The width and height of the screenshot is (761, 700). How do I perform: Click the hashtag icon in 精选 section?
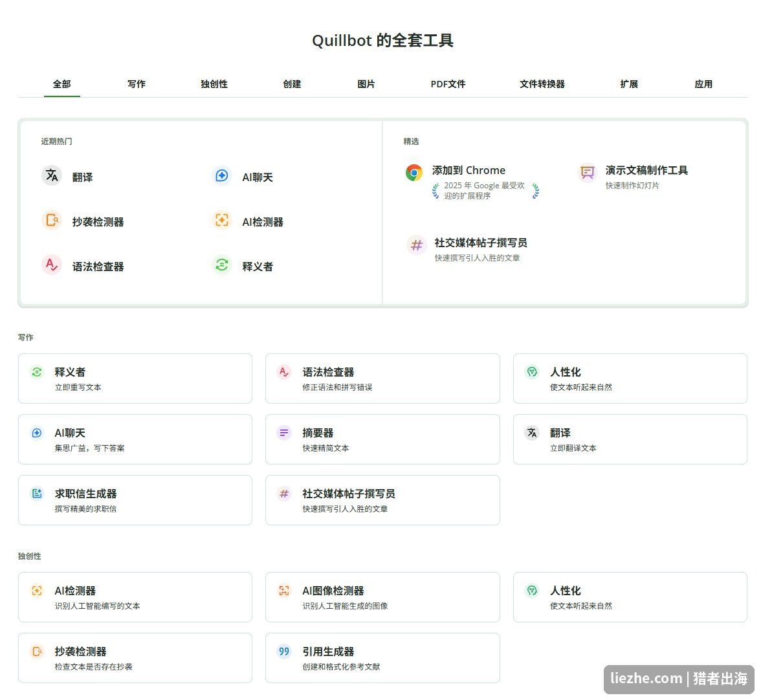coord(417,245)
